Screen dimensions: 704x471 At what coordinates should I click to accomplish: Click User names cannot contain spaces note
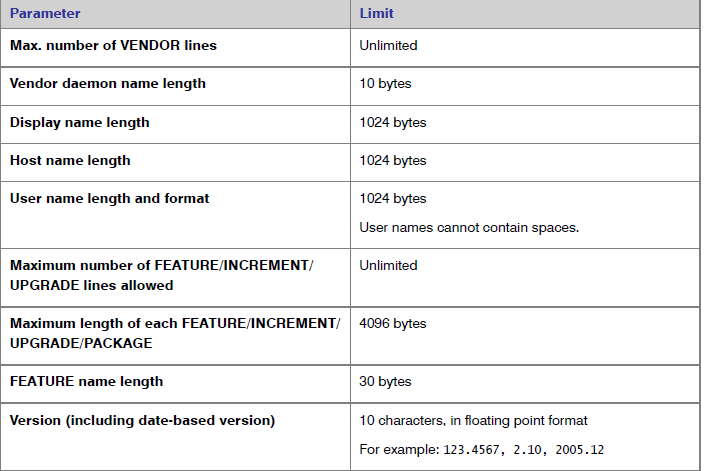point(469,228)
